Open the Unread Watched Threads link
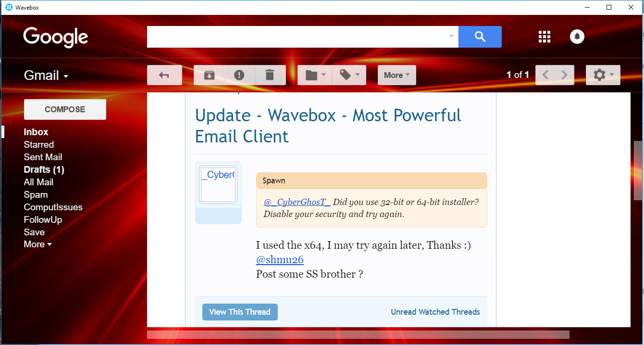 (435, 312)
